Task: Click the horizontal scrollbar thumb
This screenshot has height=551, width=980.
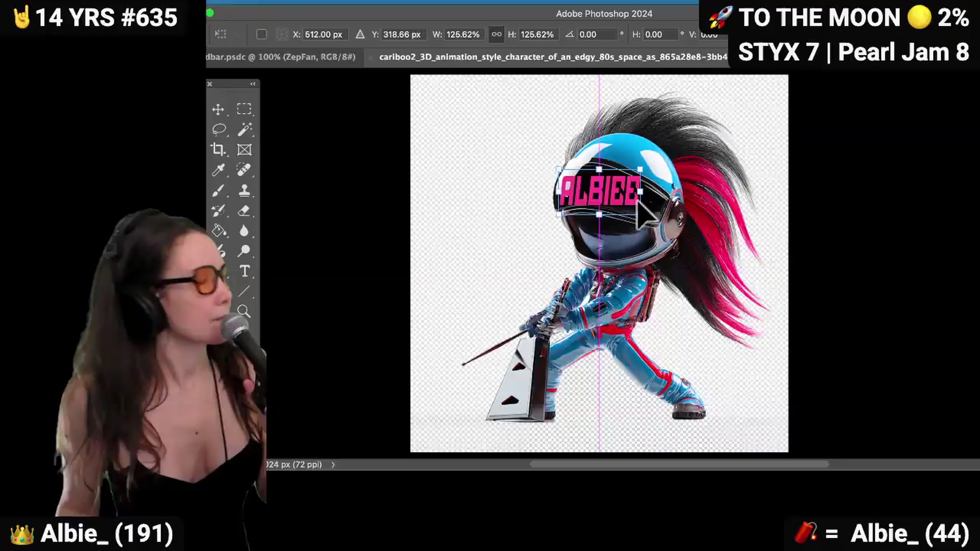Action: pos(679,464)
